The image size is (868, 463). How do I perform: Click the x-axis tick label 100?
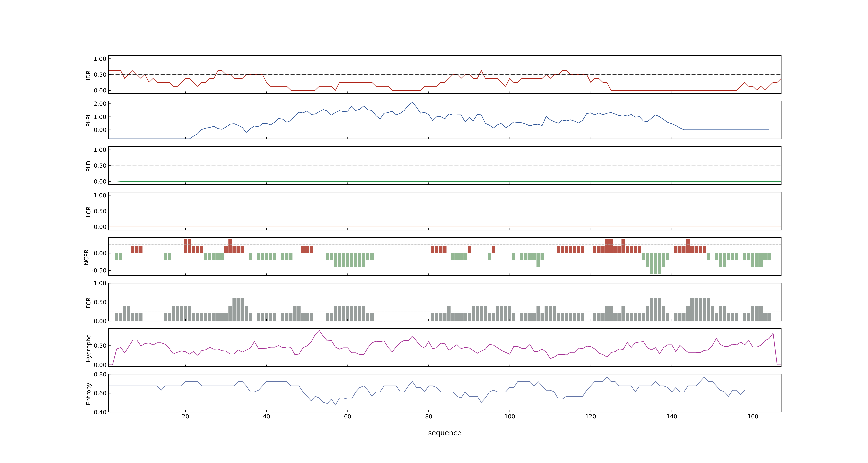(x=509, y=416)
